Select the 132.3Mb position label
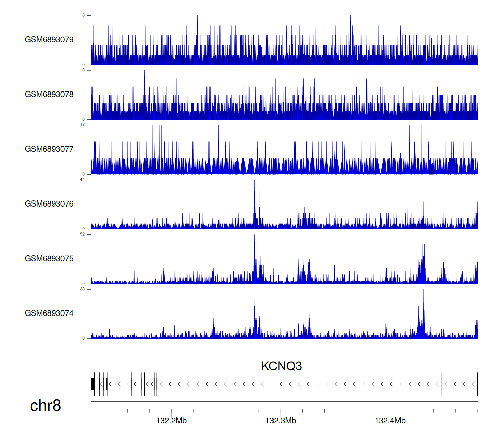The width and height of the screenshot is (504, 444). 281,421
